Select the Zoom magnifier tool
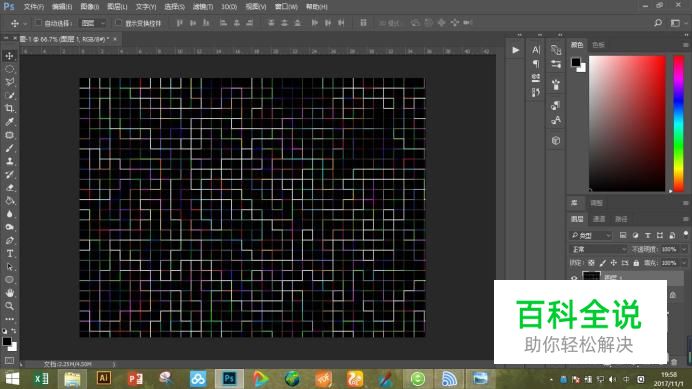 click(x=9, y=306)
